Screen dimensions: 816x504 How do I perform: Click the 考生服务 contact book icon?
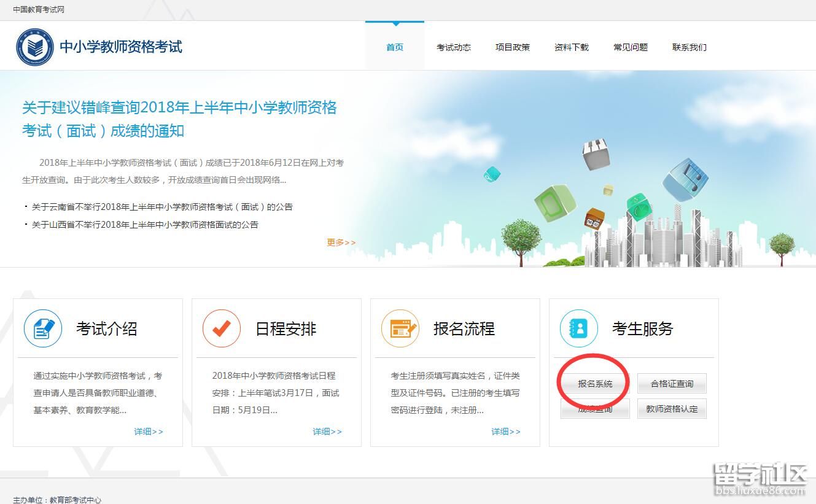tap(578, 329)
